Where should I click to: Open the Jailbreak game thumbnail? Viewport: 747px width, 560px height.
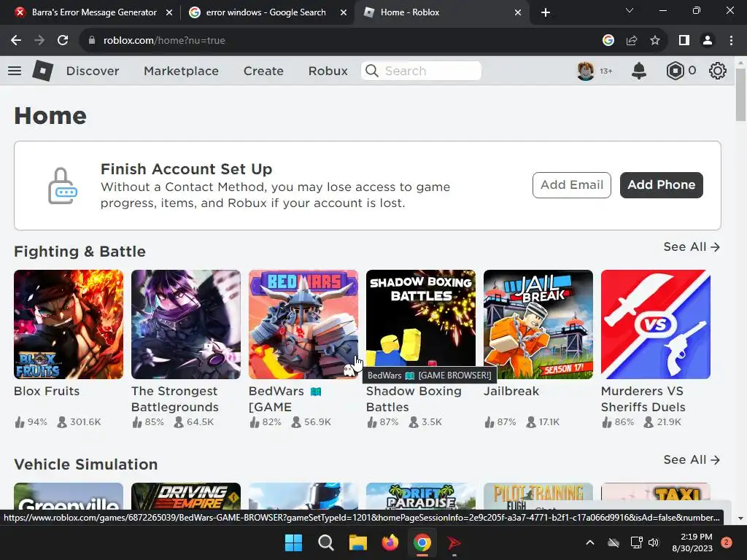tap(538, 324)
